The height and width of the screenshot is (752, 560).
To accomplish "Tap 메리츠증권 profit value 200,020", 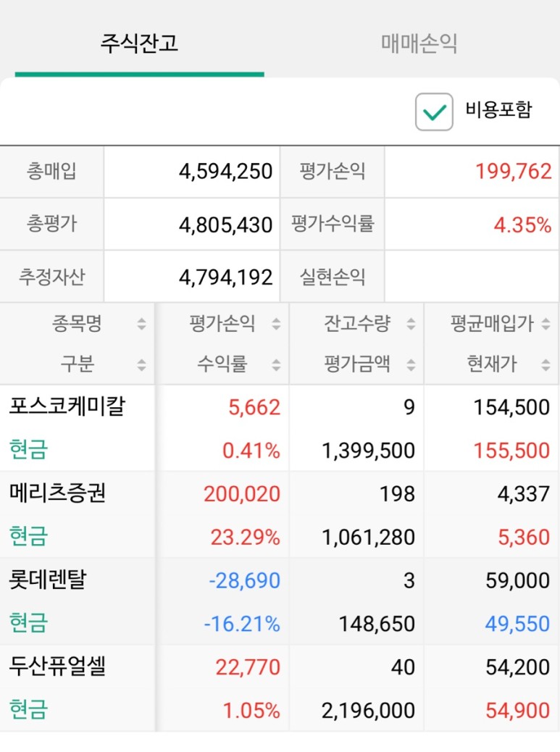I will [x=242, y=494].
